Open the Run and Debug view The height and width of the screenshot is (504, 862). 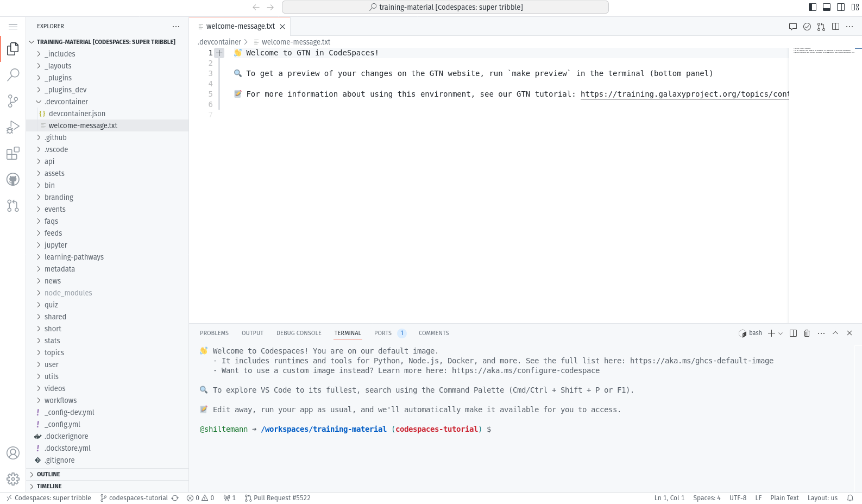[x=13, y=127]
